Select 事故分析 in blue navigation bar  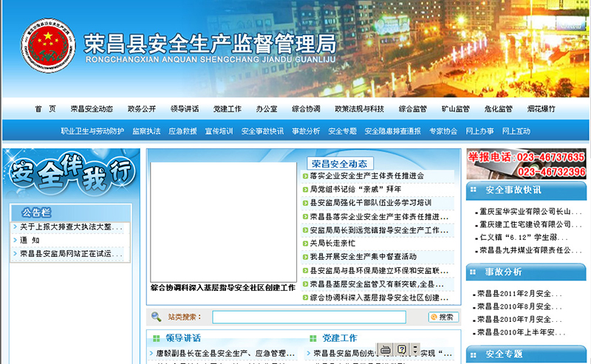306,131
